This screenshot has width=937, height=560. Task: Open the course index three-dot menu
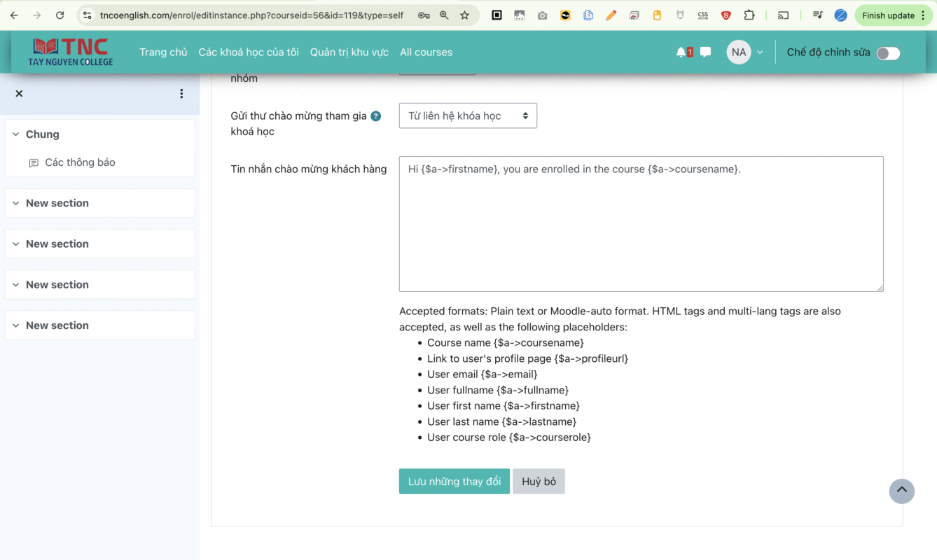tap(181, 94)
